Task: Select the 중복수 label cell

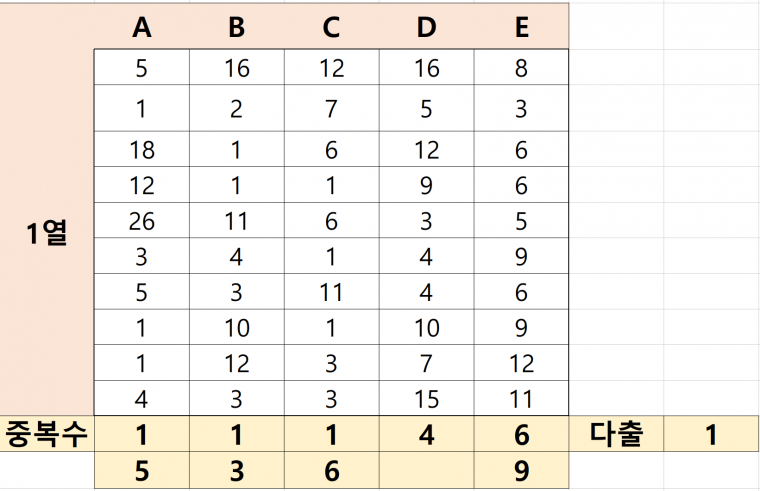Action: coord(47,433)
